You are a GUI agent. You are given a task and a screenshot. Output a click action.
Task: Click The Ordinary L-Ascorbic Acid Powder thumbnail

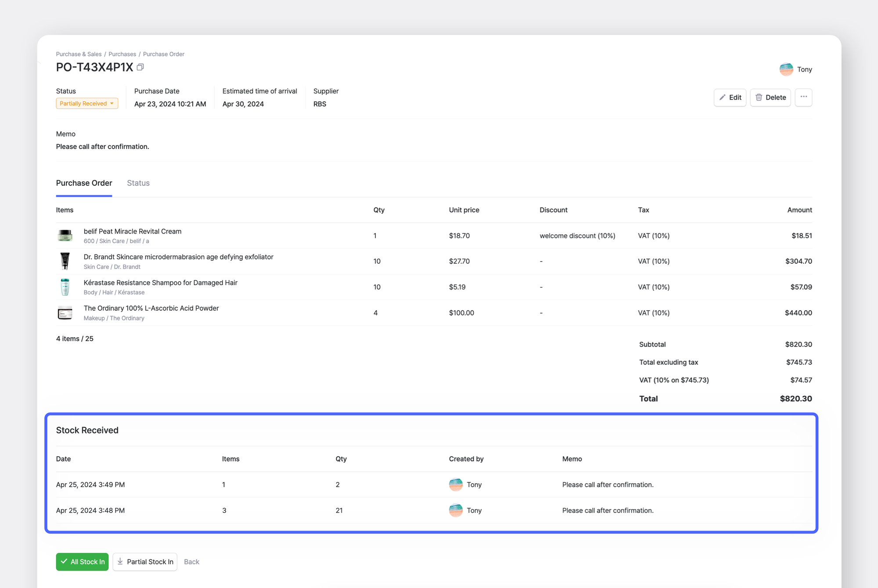coord(65,312)
